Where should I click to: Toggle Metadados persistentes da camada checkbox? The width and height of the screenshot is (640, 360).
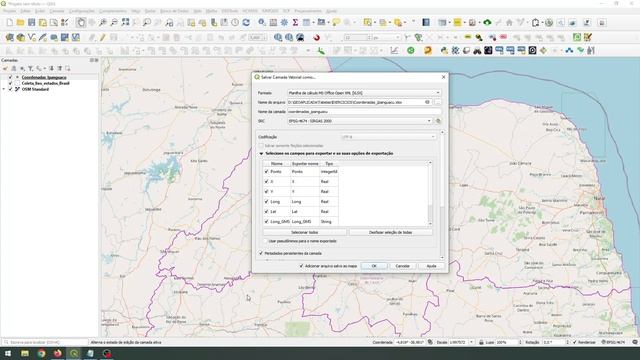point(261,253)
